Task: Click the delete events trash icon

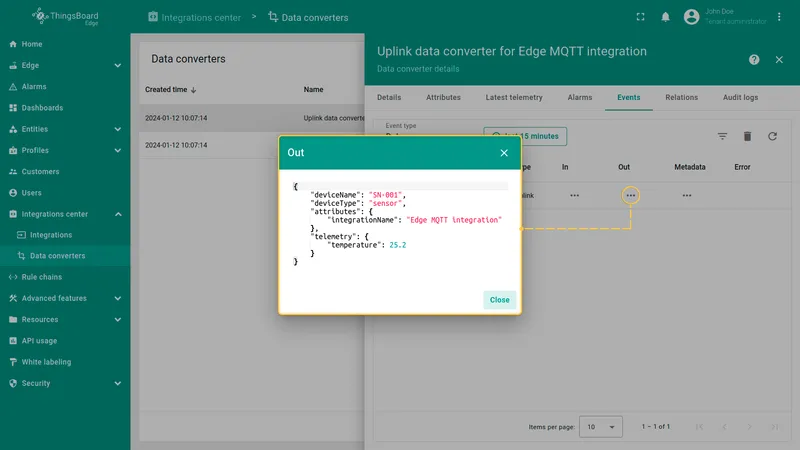Action: [x=747, y=136]
